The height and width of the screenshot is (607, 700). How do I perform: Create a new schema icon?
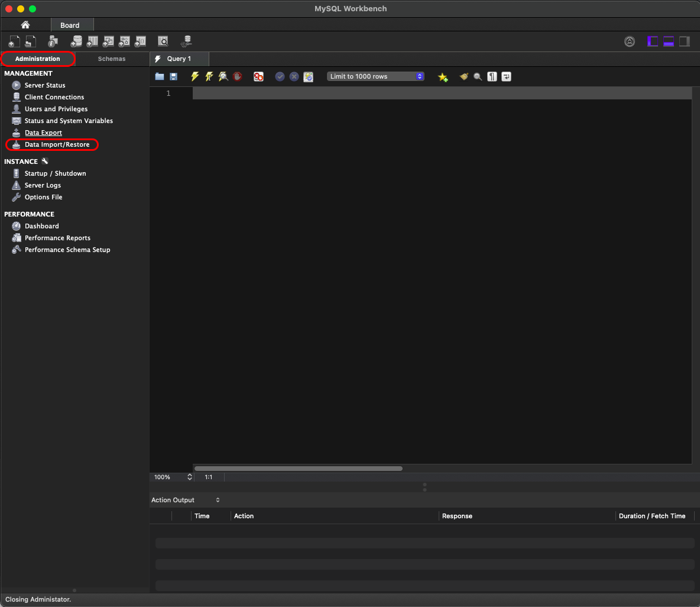(x=76, y=41)
